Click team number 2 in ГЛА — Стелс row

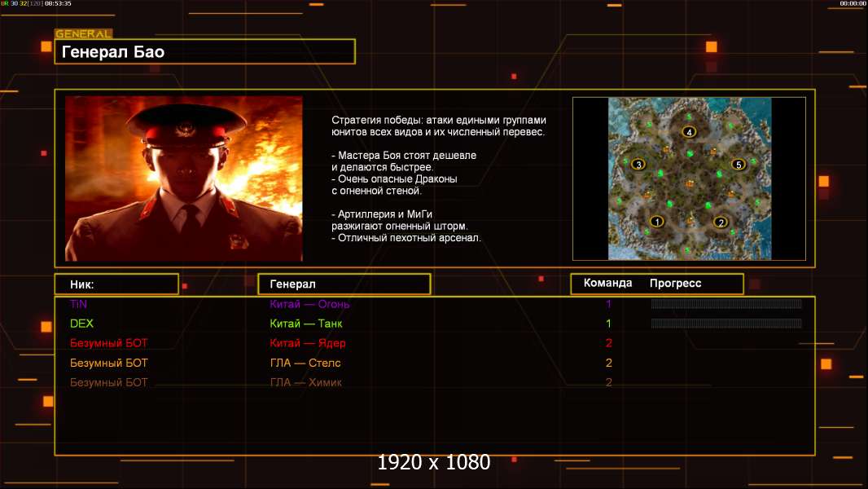[x=609, y=363]
